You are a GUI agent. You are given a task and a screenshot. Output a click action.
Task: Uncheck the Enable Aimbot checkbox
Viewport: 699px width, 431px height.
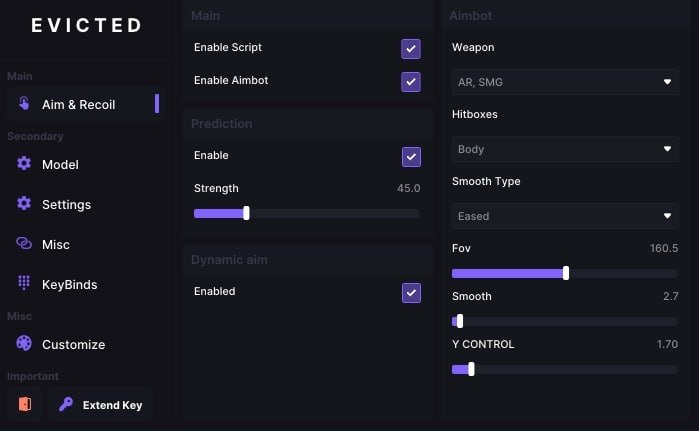pyautogui.click(x=411, y=82)
